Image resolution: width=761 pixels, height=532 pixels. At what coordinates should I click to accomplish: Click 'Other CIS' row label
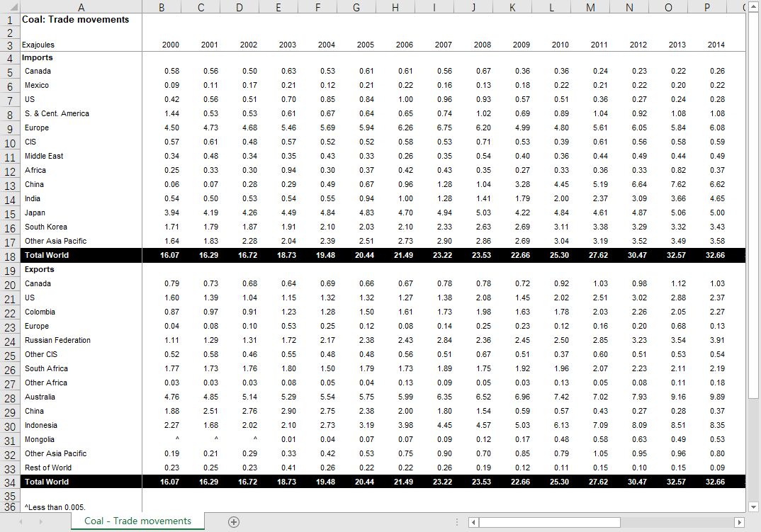(41, 354)
